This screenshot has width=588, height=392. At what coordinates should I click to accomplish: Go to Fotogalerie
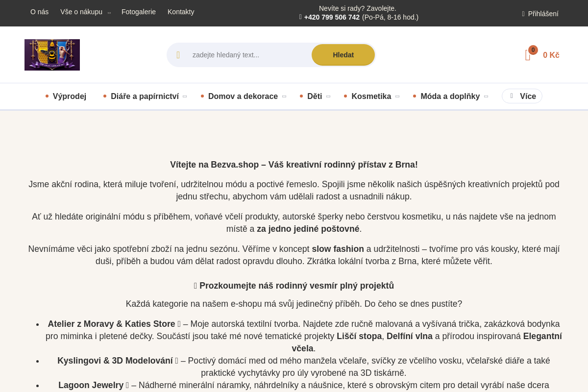[x=139, y=12]
